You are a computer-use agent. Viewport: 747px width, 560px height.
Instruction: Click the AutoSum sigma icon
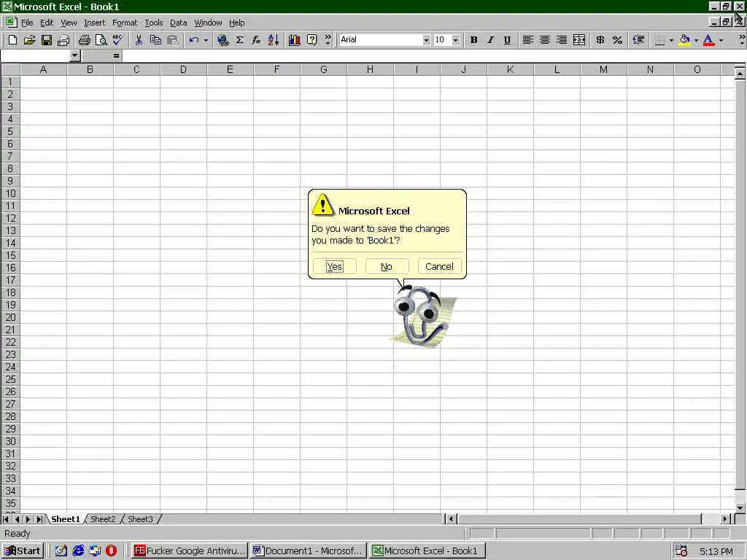239,40
